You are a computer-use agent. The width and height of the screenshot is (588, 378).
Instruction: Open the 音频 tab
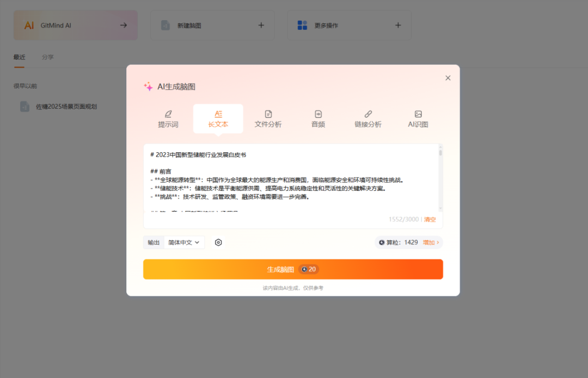pyautogui.click(x=318, y=119)
